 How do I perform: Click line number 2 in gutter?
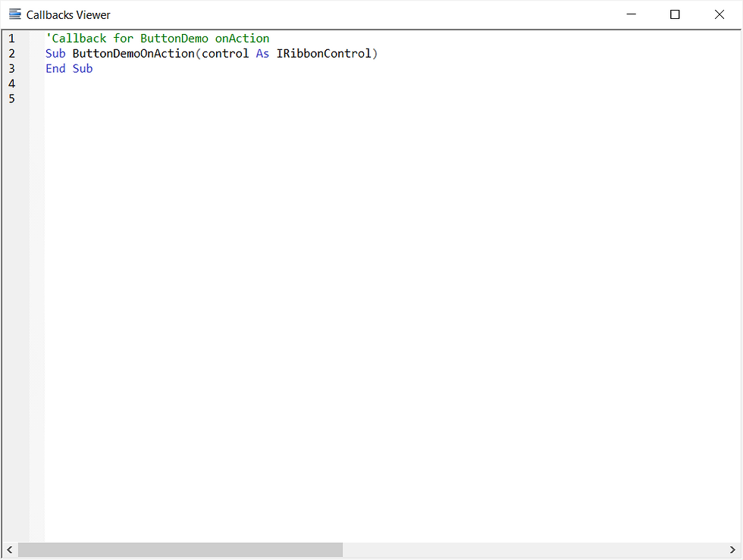(x=12, y=54)
